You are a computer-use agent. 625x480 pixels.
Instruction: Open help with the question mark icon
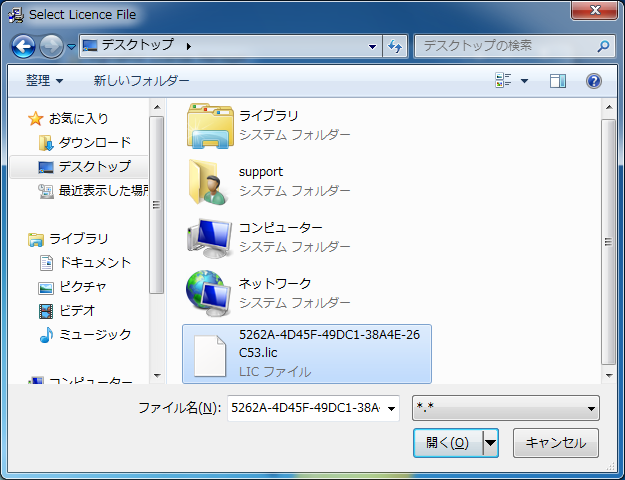pos(594,81)
